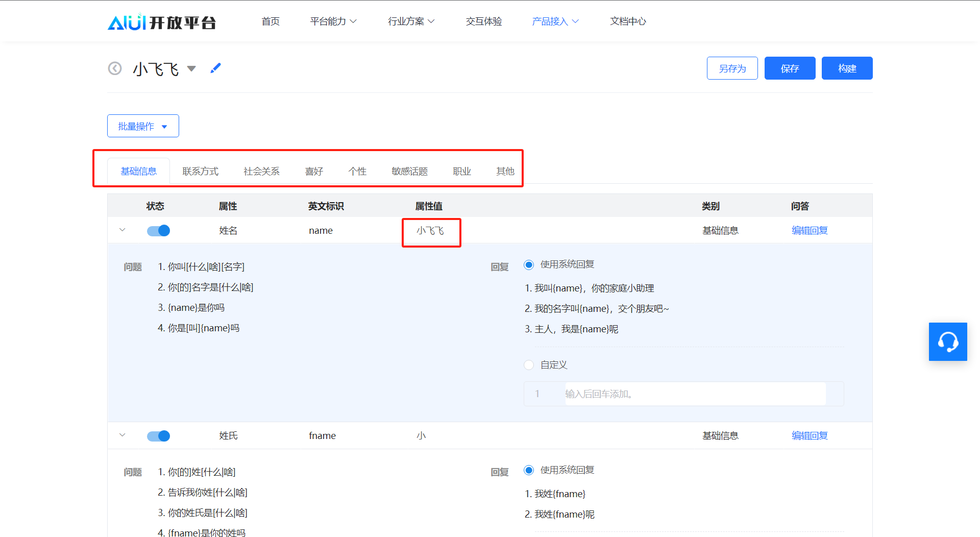The width and height of the screenshot is (980, 537).
Task: Collapse the 姓氏 row chevron
Action: point(122,435)
